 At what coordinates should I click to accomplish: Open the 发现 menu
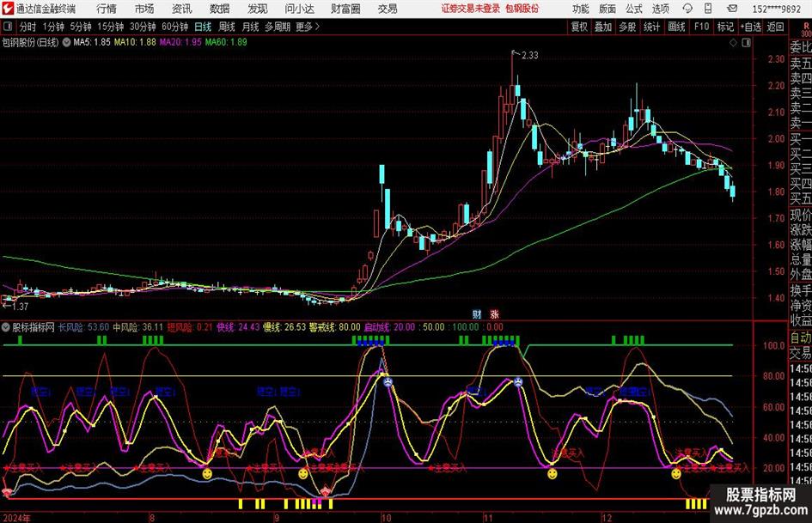(258, 9)
